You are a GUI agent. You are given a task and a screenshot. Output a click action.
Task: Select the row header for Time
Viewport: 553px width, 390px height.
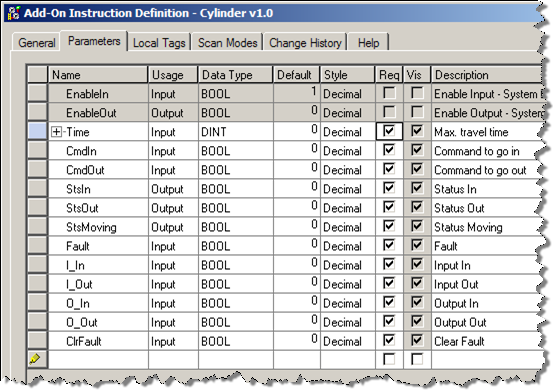[x=37, y=132]
